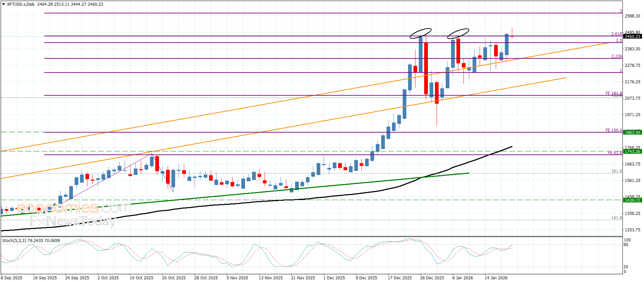Select the 14 Jan 2026 date label
Screen dimensions: 644x282
(x=496, y=278)
